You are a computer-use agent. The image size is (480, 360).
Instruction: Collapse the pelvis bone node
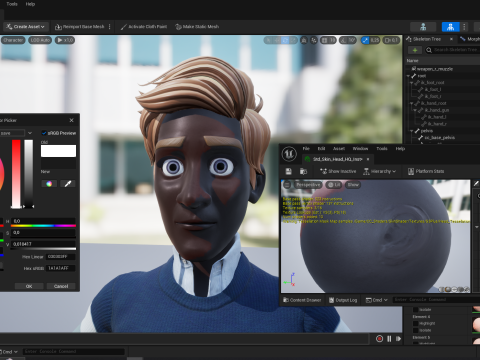click(x=412, y=131)
